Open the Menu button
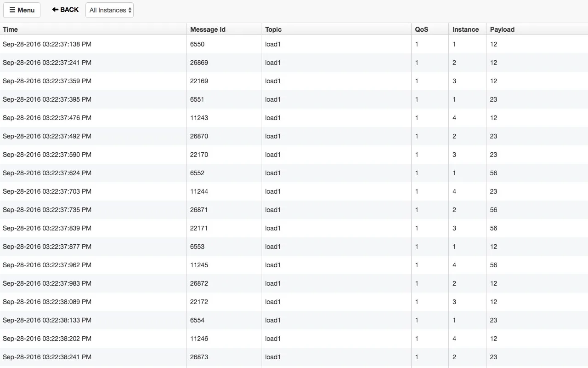 point(22,10)
